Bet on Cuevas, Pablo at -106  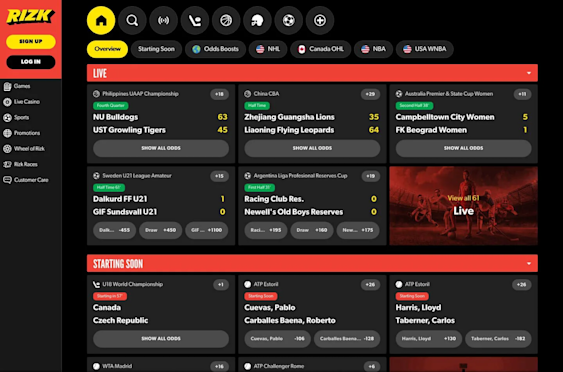click(278, 339)
